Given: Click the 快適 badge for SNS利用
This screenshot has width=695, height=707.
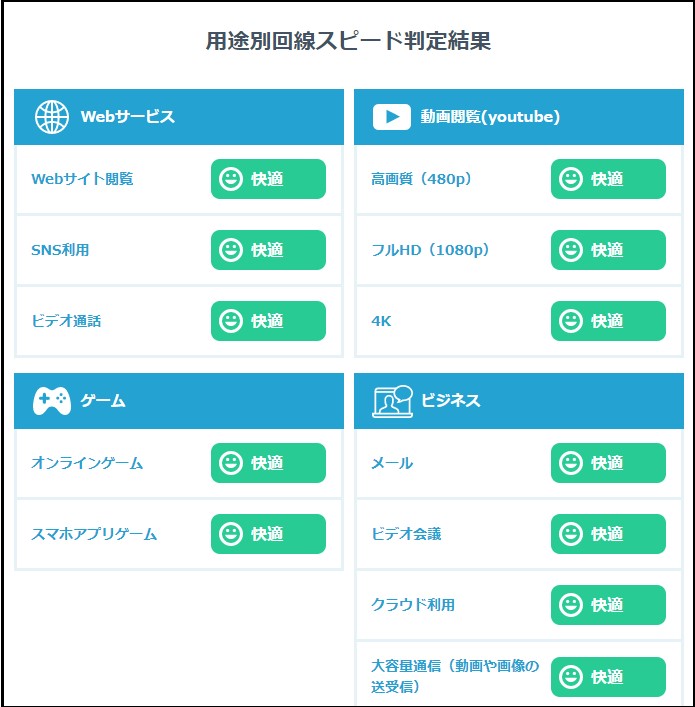Looking at the screenshot, I should coord(268,250).
